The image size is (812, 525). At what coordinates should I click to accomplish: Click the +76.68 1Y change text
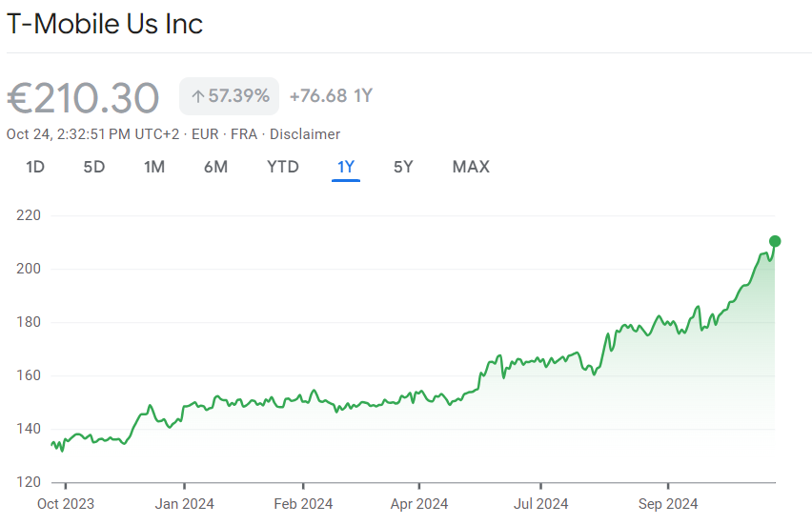coord(331,96)
